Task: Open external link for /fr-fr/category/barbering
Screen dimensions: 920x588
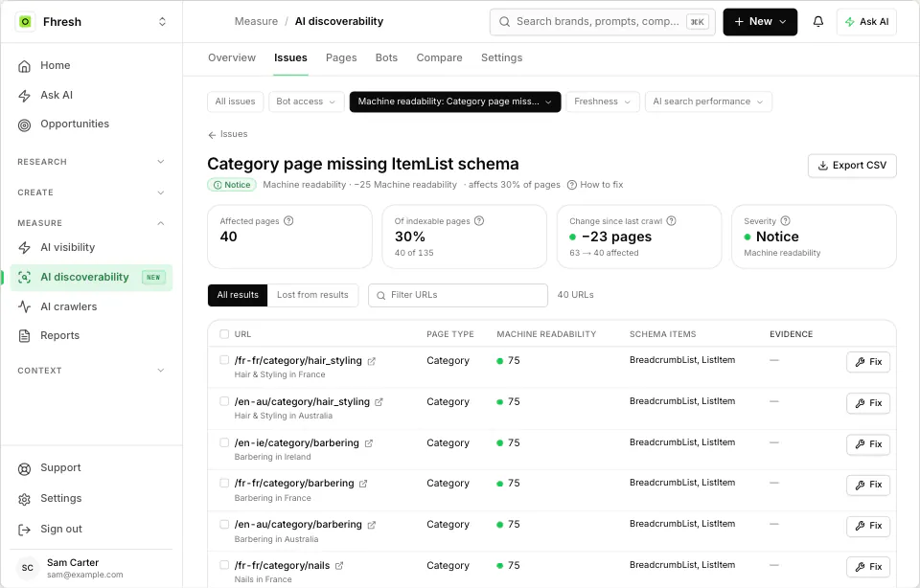Action: (363, 484)
